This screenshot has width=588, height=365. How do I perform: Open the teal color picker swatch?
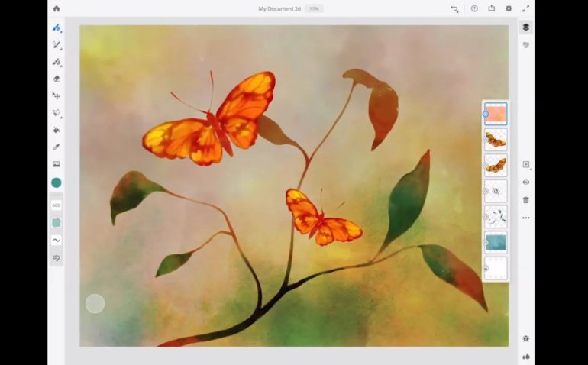pyautogui.click(x=57, y=183)
